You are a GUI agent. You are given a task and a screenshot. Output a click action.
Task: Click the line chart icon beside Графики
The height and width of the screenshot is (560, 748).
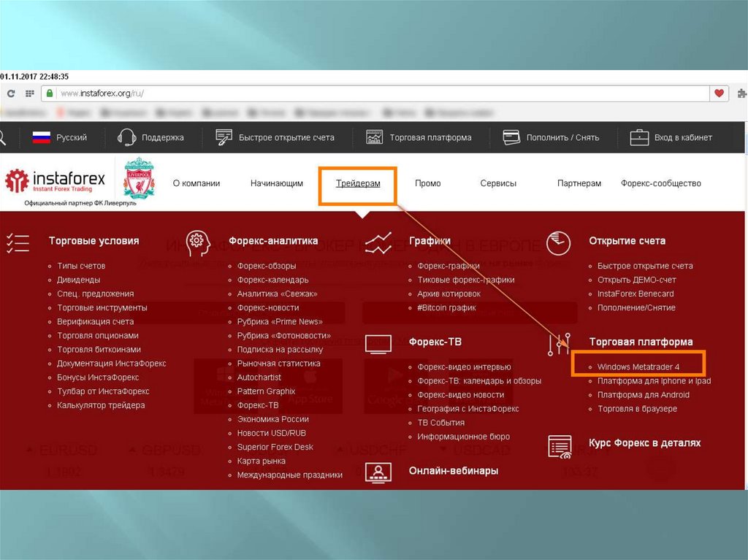[x=378, y=243]
